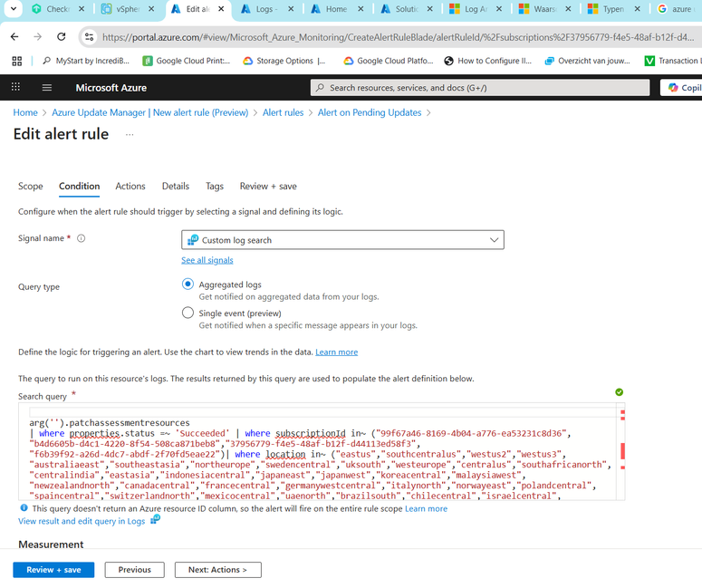Click the Previous button
This screenshot has height=588, width=702.
pyautogui.click(x=135, y=570)
